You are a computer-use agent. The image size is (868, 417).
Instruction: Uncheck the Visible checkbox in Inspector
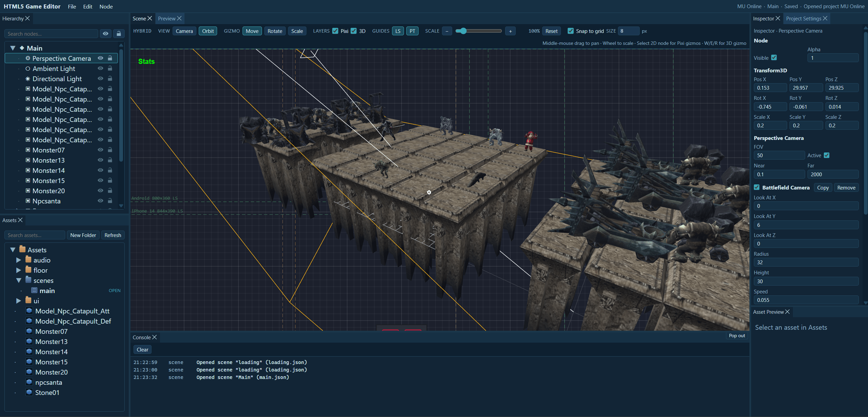[x=774, y=58]
